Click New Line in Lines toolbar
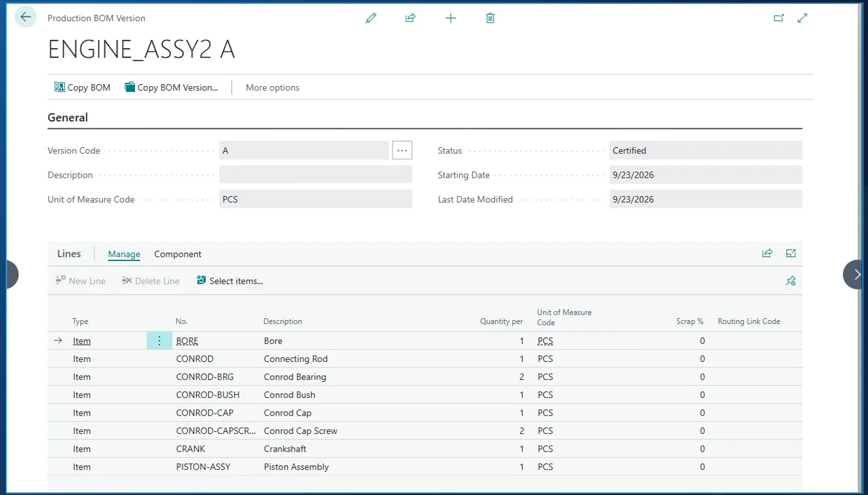 (x=81, y=281)
